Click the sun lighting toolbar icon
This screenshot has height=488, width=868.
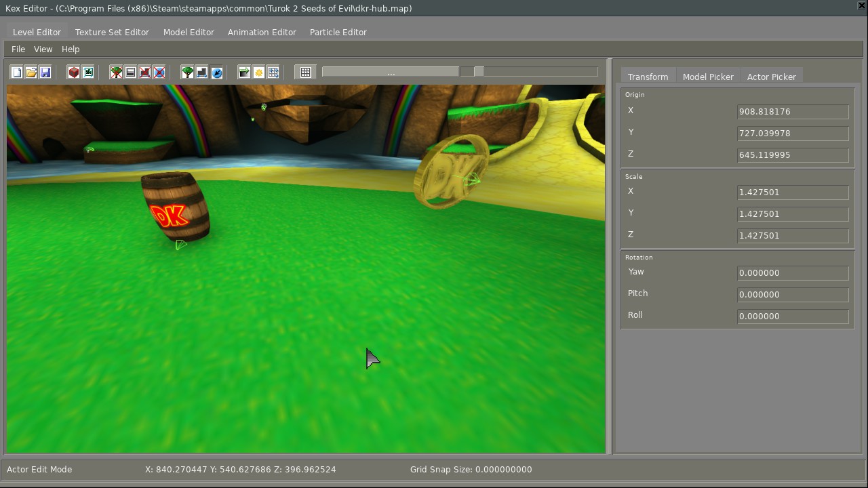click(x=259, y=73)
